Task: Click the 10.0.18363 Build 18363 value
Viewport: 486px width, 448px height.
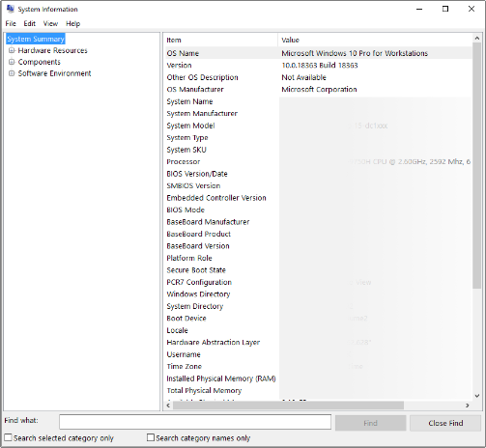Action: tap(320, 66)
